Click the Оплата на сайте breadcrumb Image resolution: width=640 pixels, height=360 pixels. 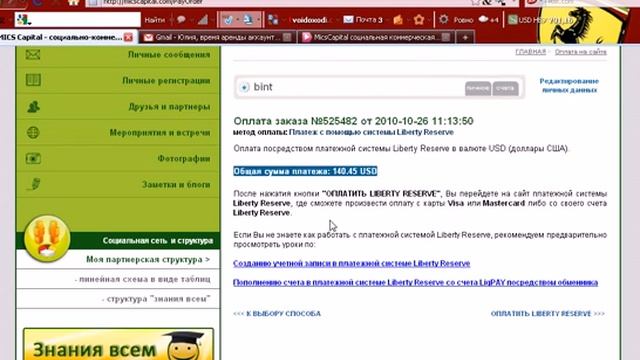click(x=580, y=52)
